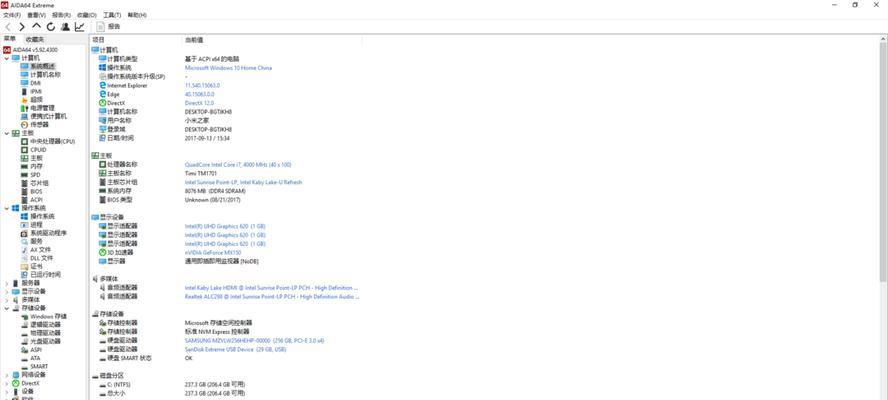Image resolution: width=888 pixels, height=400 pixels.
Task: Open 电源管理 power management item
Action: 42,108
